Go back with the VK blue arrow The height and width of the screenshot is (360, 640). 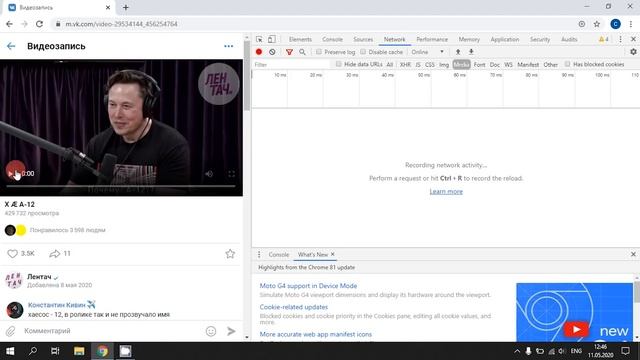(x=11, y=46)
